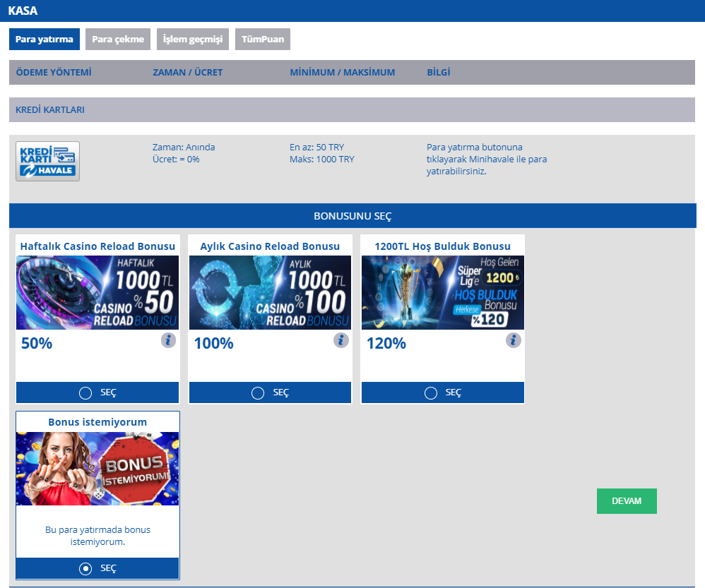Select the 120% Hoş Bulduk radio button
The width and height of the screenshot is (705, 588).
[431, 393]
